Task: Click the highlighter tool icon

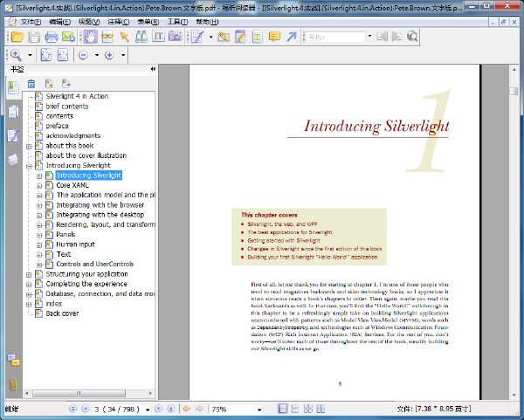Action: click(224, 37)
